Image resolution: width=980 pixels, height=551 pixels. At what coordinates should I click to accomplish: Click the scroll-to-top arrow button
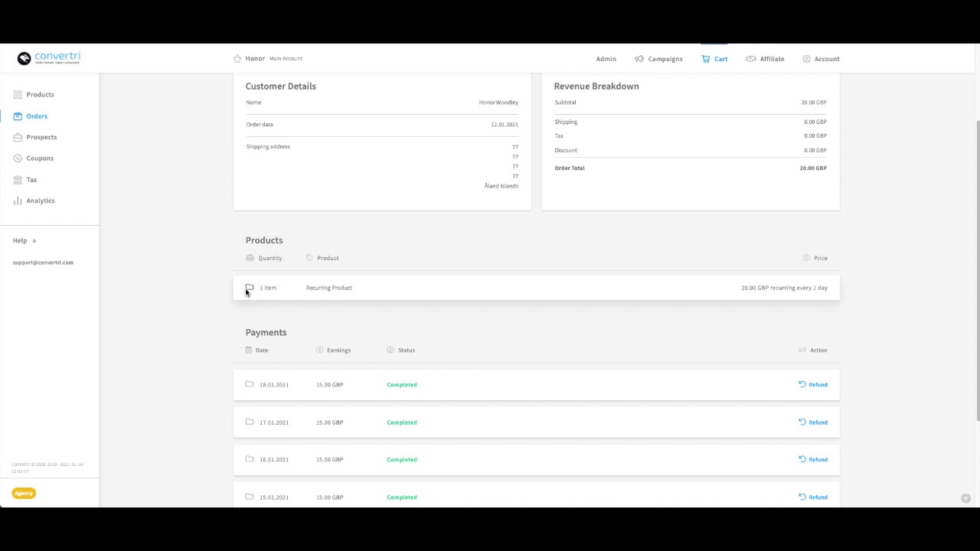click(966, 498)
